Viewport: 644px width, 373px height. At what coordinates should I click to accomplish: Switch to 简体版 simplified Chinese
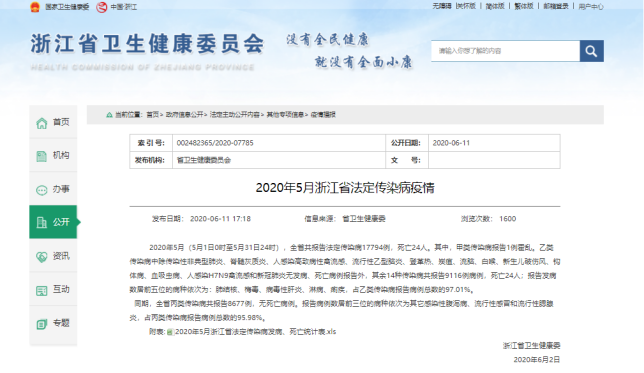[495, 6]
